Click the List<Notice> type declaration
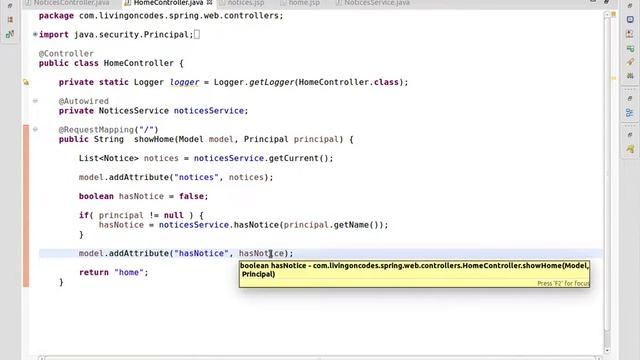 point(109,158)
